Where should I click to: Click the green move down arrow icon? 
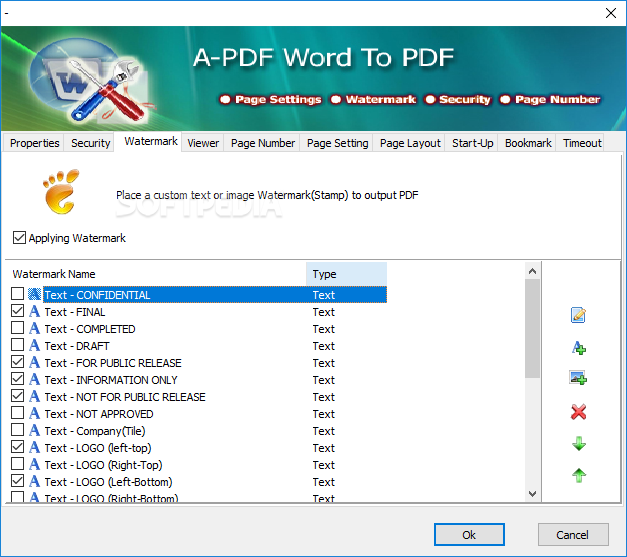click(579, 444)
